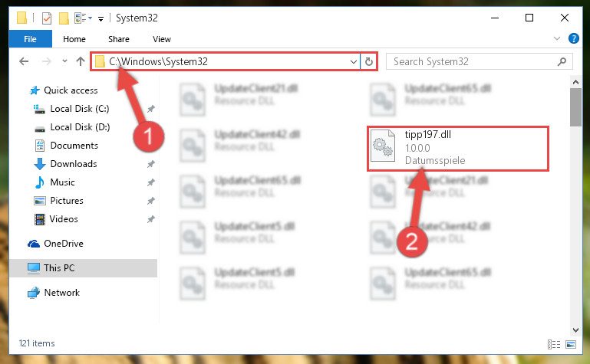Open the recent locations dropdown arrow

pyautogui.click(x=64, y=61)
